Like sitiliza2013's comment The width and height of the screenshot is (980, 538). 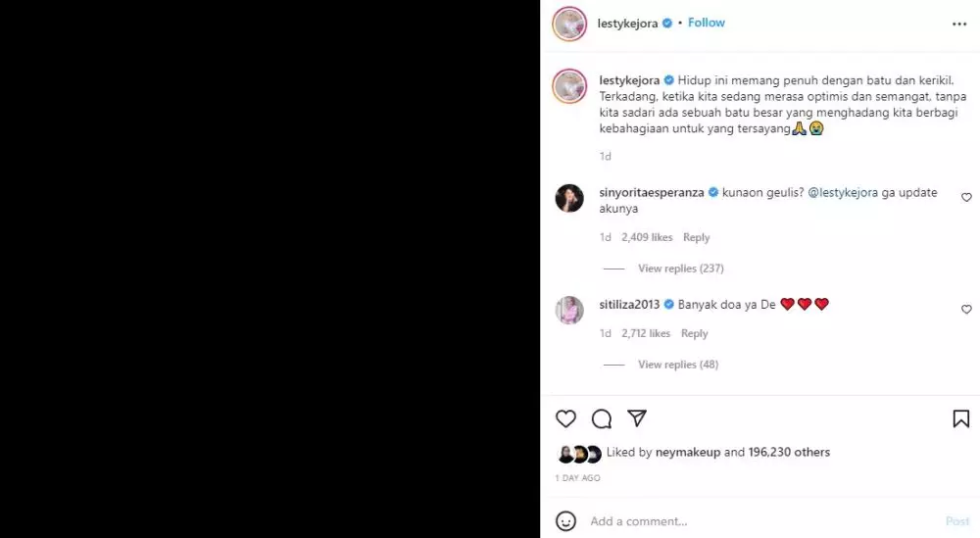(966, 310)
